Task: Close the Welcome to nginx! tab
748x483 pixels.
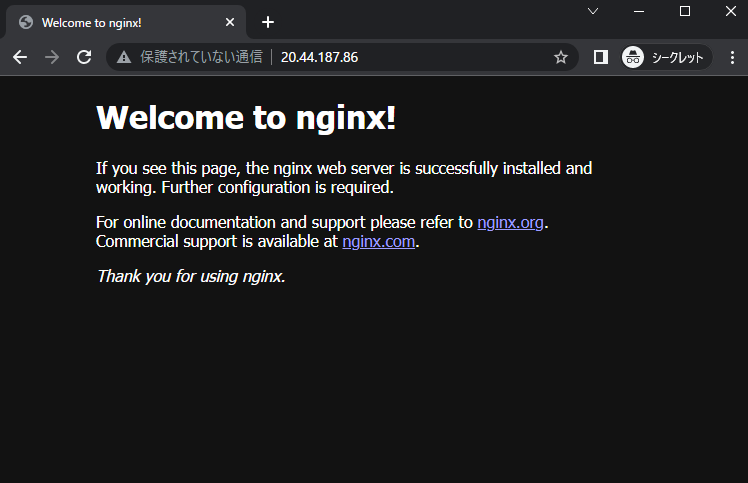Action: (x=230, y=22)
